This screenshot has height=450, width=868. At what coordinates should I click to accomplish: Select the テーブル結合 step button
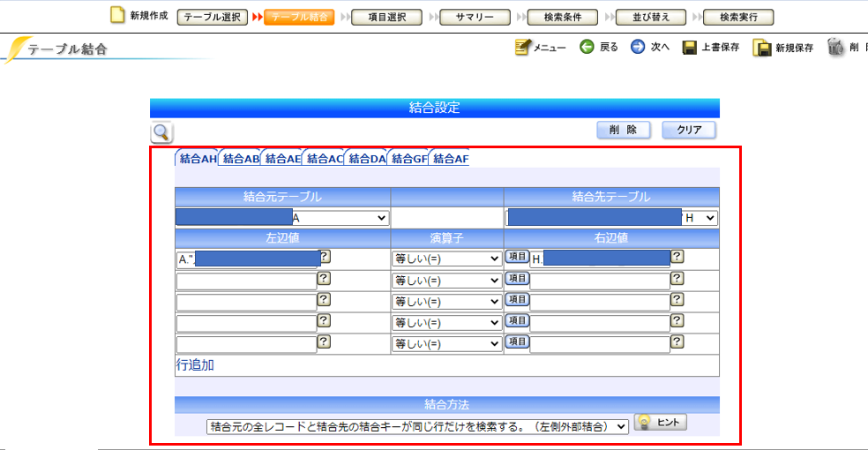[300, 17]
